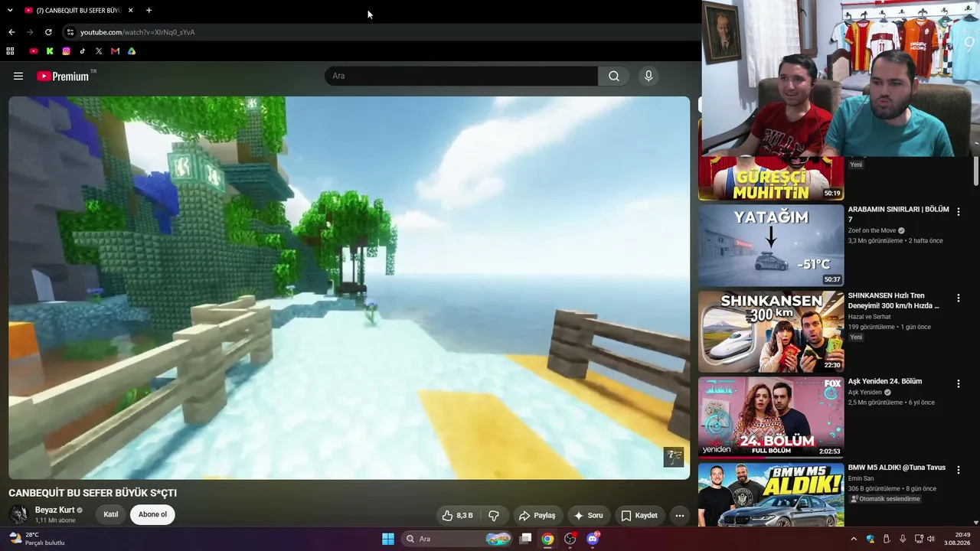
Task: Open the Beyaz Kurt channel name link
Action: [x=55, y=510]
